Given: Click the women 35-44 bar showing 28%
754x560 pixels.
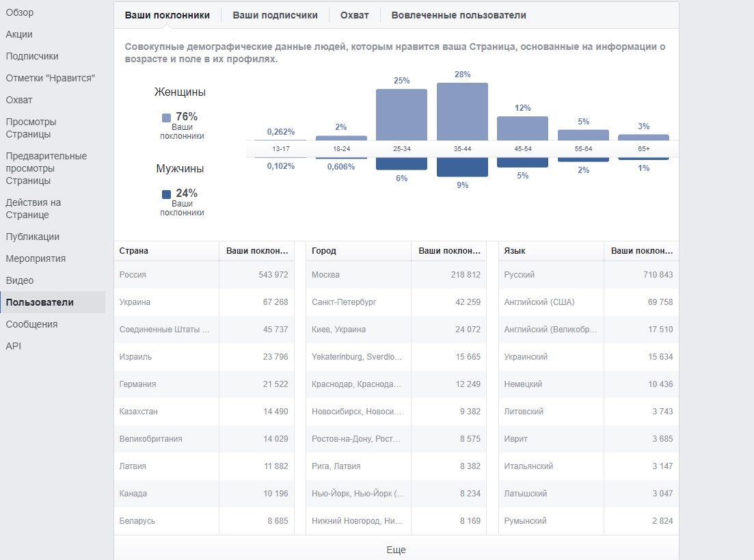Looking at the screenshot, I should point(462,111).
